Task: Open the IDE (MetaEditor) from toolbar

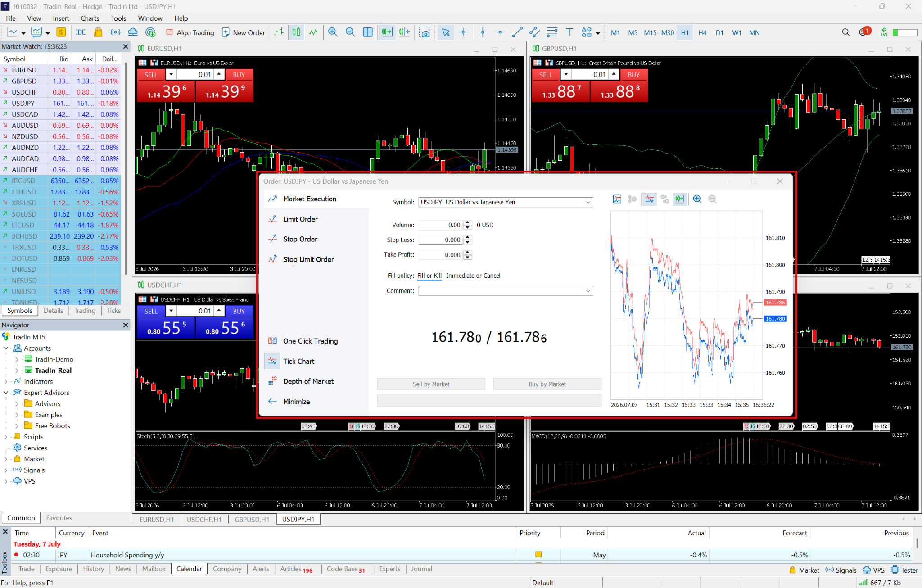Action: [x=81, y=32]
